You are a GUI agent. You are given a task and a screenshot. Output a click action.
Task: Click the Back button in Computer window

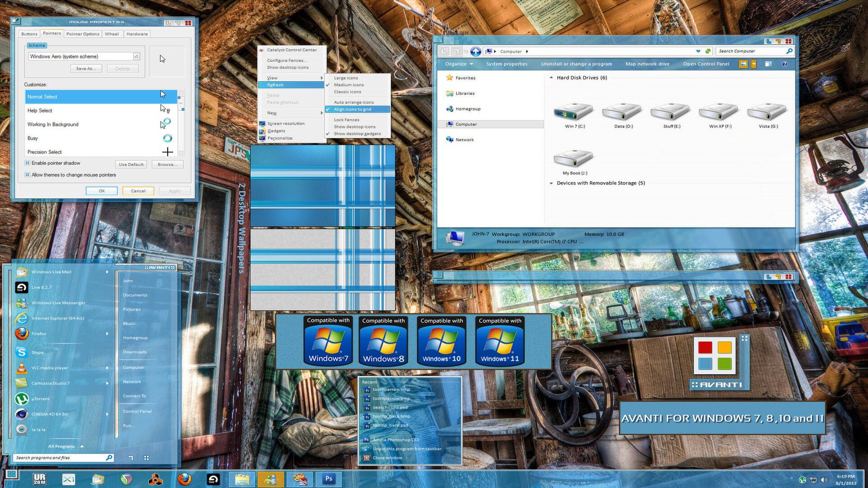pos(444,51)
